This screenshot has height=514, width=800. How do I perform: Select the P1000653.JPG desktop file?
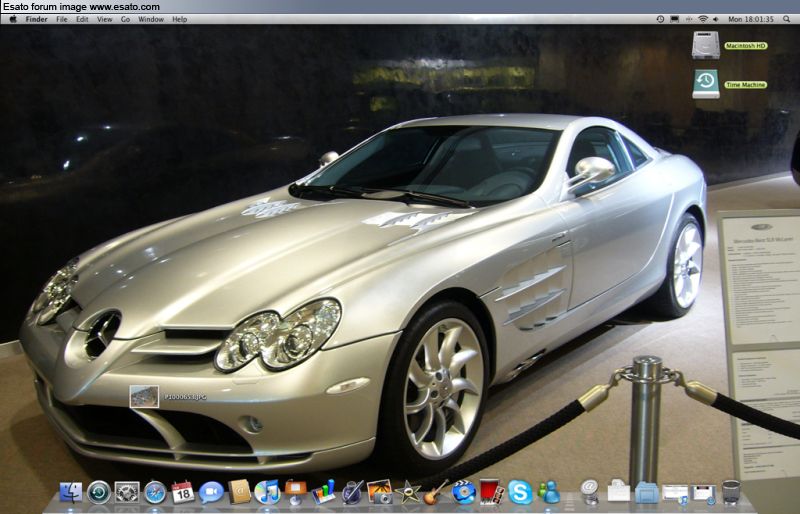pos(144,397)
